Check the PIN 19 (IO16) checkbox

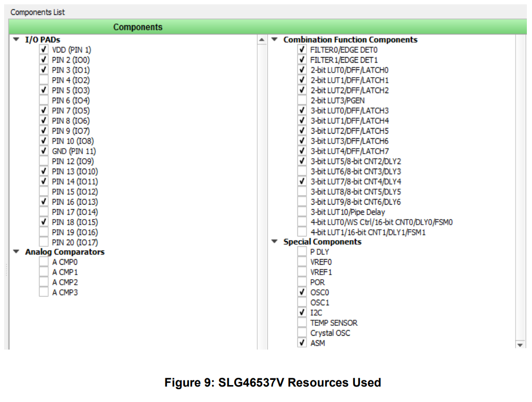pyautogui.click(x=44, y=232)
